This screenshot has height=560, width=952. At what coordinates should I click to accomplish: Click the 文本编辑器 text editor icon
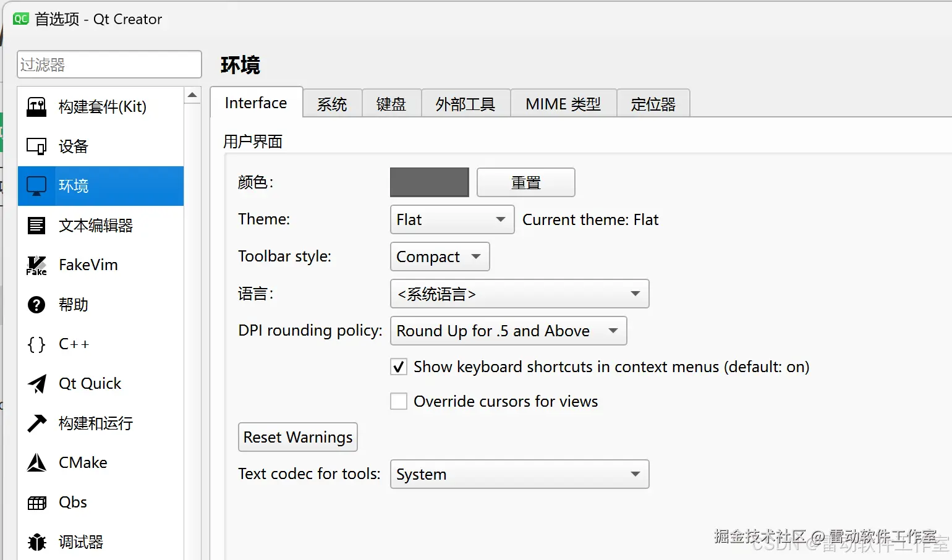click(x=36, y=226)
